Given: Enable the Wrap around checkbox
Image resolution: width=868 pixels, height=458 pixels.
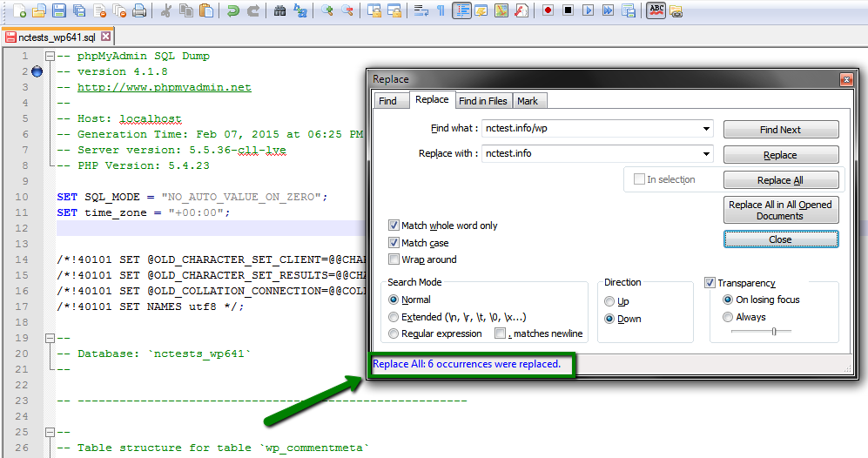Looking at the screenshot, I should point(394,259).
